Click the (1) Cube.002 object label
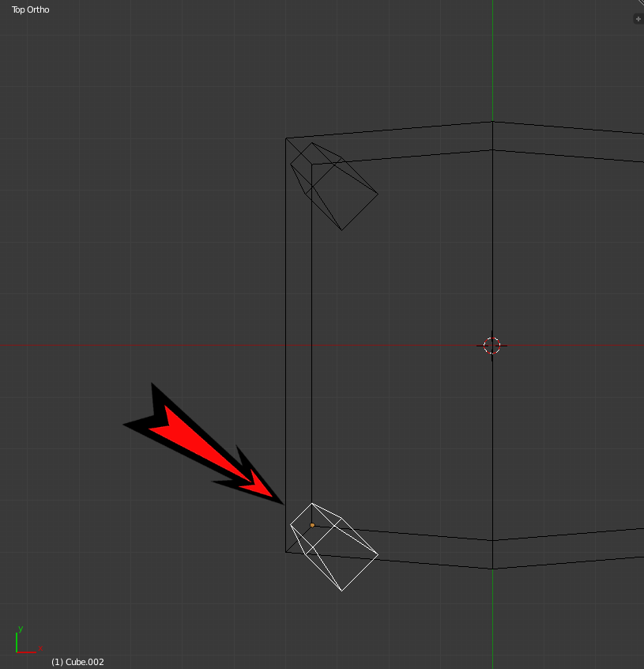The width and height of the screenshot is (644, 669). pyautogui.click(x=77, y=662)
